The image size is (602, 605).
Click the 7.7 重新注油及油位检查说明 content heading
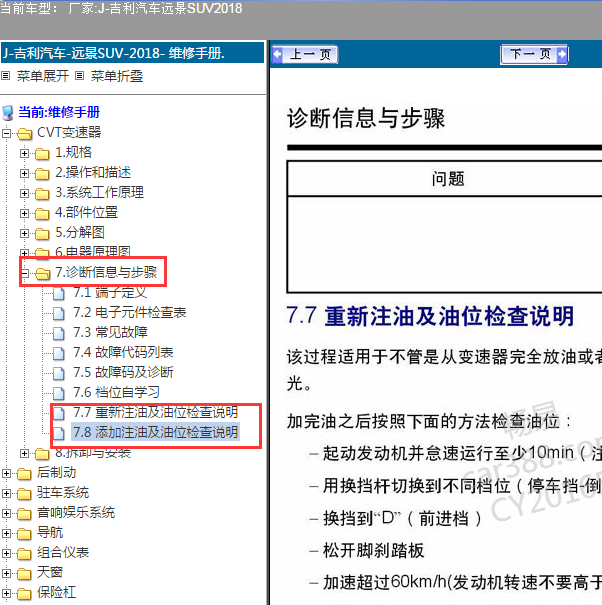coord(430,316)
